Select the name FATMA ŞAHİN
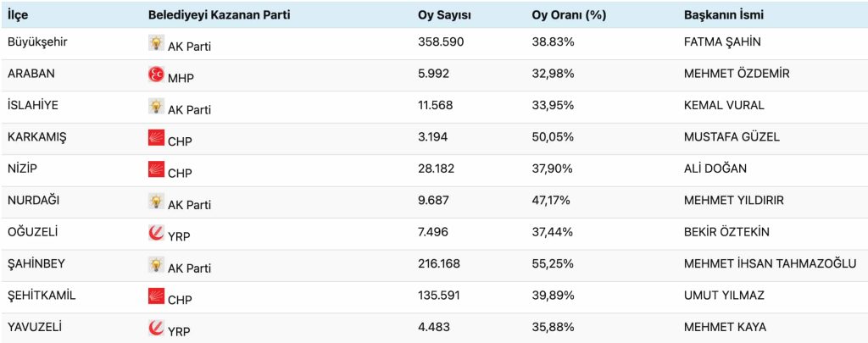 point(721,41)
